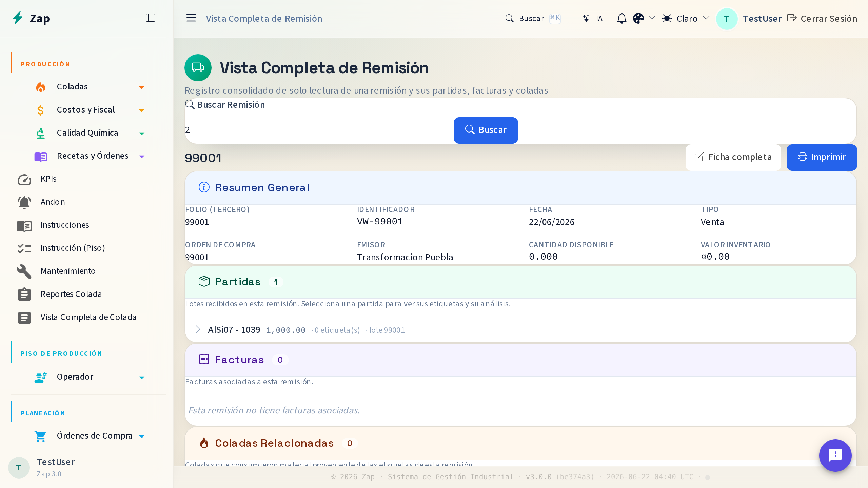868x488 pixels.
Task: Click the Partidas box icon
Action: pos(204,281)
